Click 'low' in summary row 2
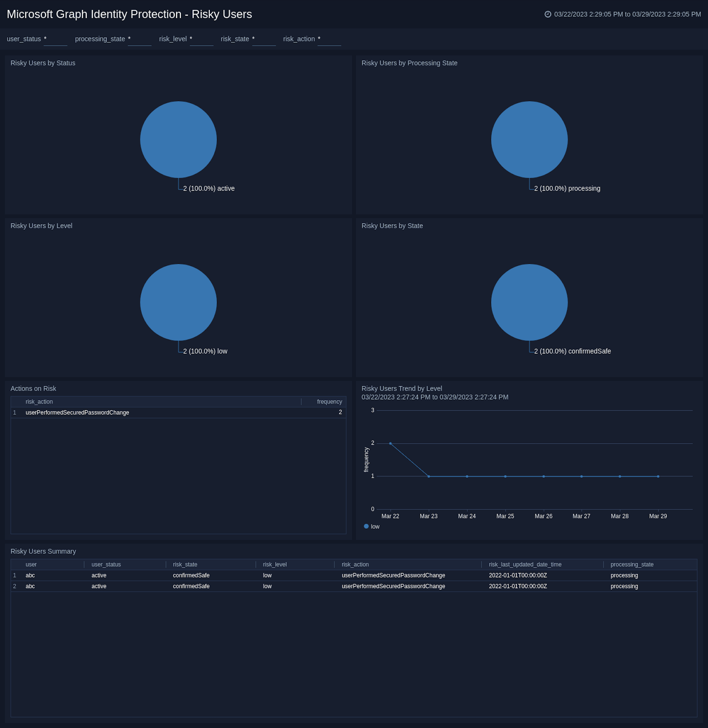708x728 pixels. pos(267,586)
